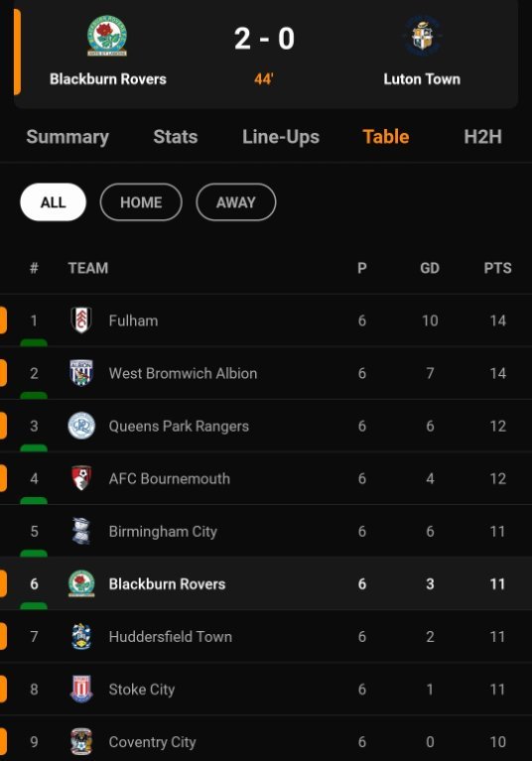The image size is (532, 761).
Task: Go to the H2H tab
Action: (x=483, y=137)
